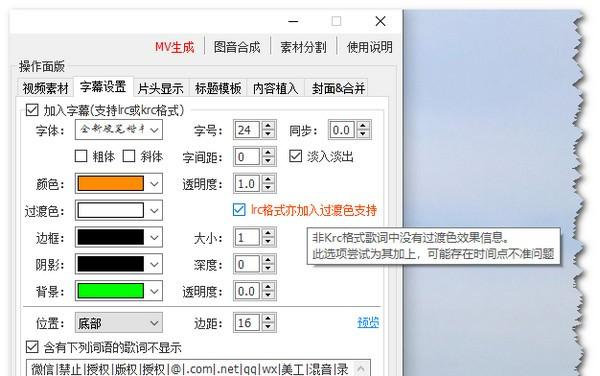The width and height of the screenshot is (600, 376).
Task: Increase the 字号 value
Action: pos(268,125)
